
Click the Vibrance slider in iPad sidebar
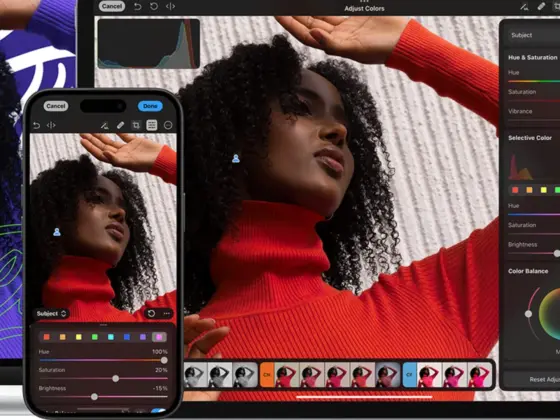(534, 120)
